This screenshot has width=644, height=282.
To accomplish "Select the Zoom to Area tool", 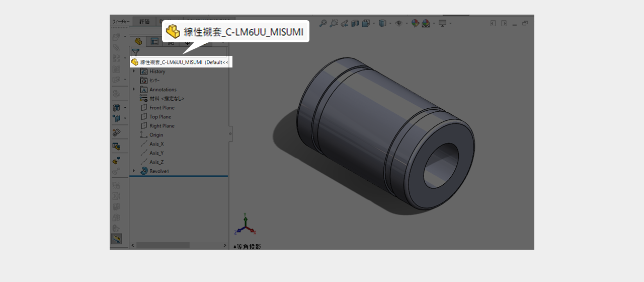I will (334, 23).
